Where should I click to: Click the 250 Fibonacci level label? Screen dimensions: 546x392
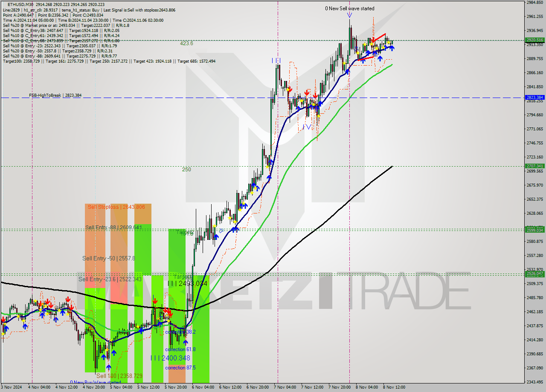[186, 170]
